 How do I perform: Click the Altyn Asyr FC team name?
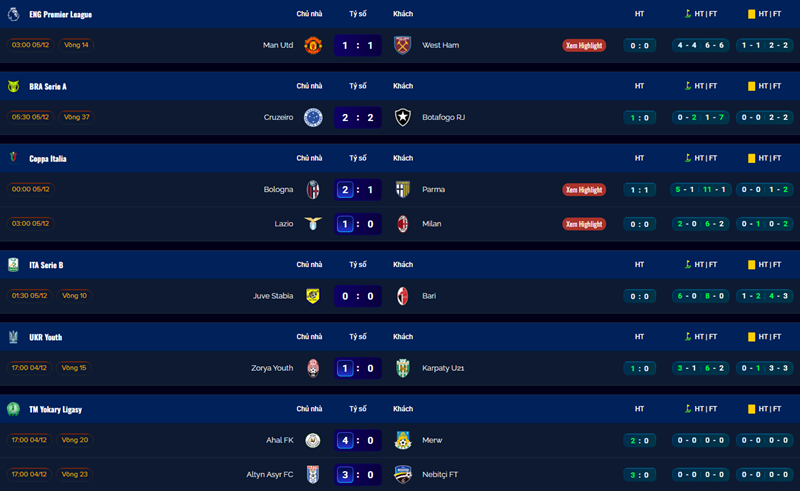click(x=269, y=474)
